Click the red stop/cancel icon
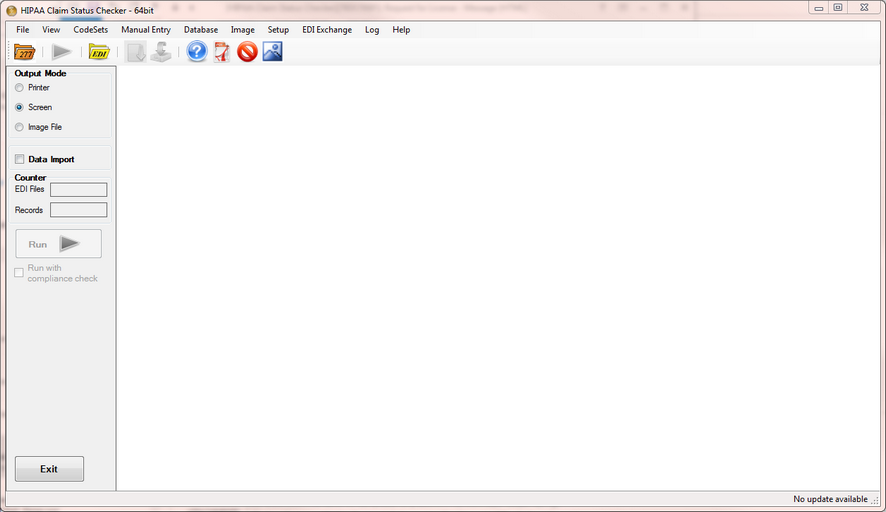The height and width of the screenshot is (512, 886). [x=247, y=52]
